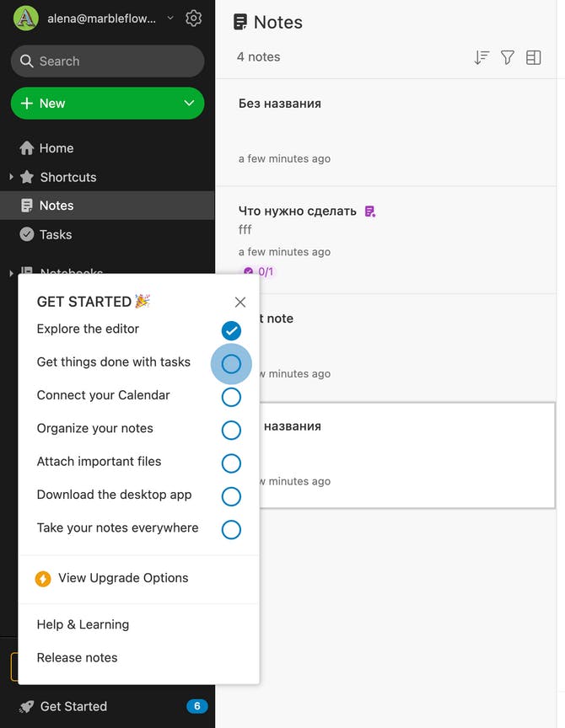The image size is (565, 728).
Task: Click the filter icon in Notes panel
Action: (x=507, y=57)
